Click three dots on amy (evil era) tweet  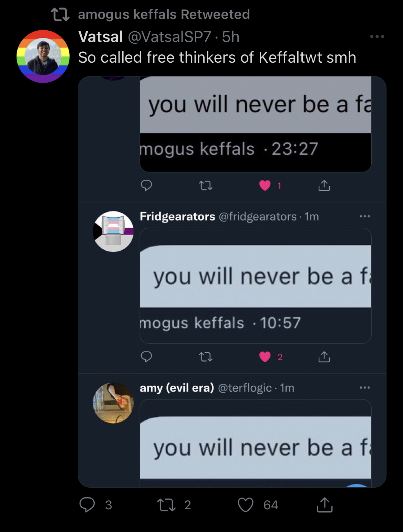(x=365, y=388)
